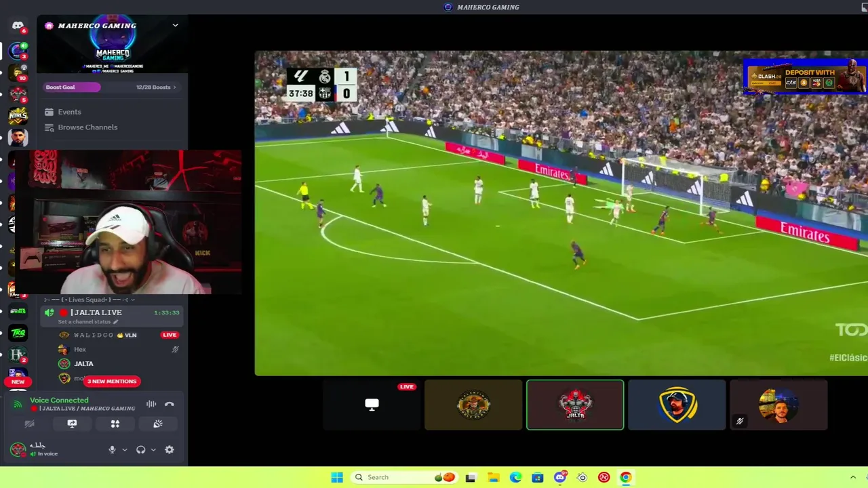Disconnect from voice channel

(170, 404)
